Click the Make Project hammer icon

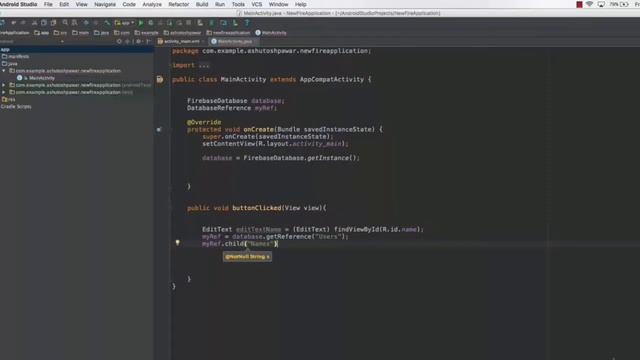(x=107, y=23)
